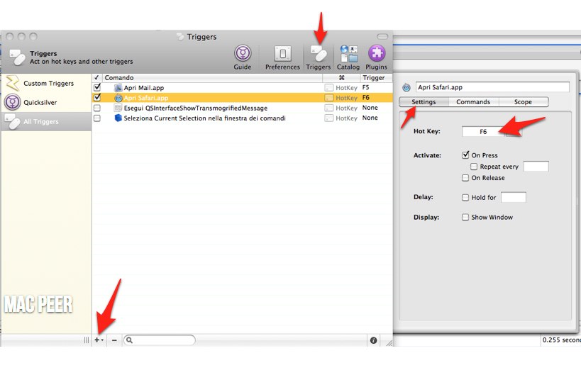Image resolution: width=581 pixels, height=392 pixels.
Task: Open the Triggers toolbar icon
Action: click(319, 57)
